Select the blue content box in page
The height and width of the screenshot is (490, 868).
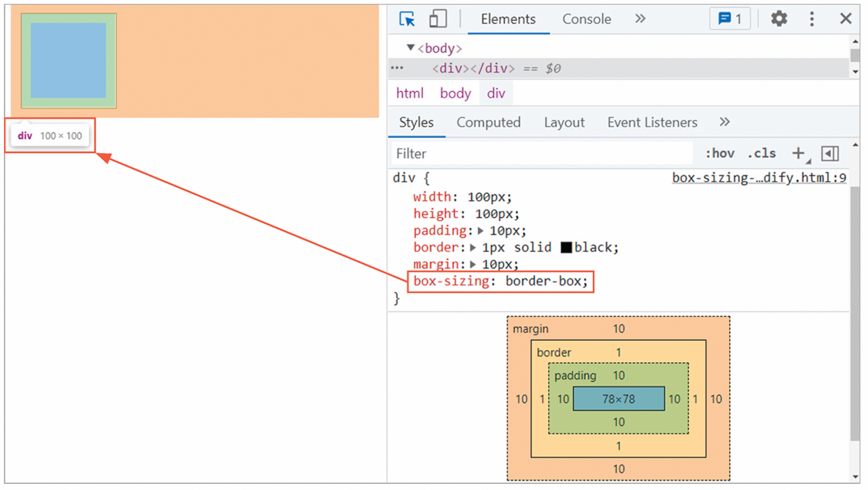click(68, 60)
